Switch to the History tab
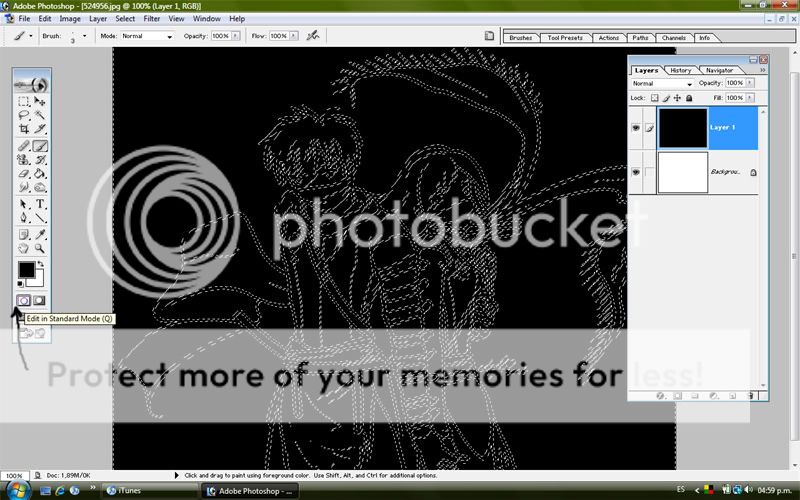This screenshot has width=800, height=500. point(680,70)
